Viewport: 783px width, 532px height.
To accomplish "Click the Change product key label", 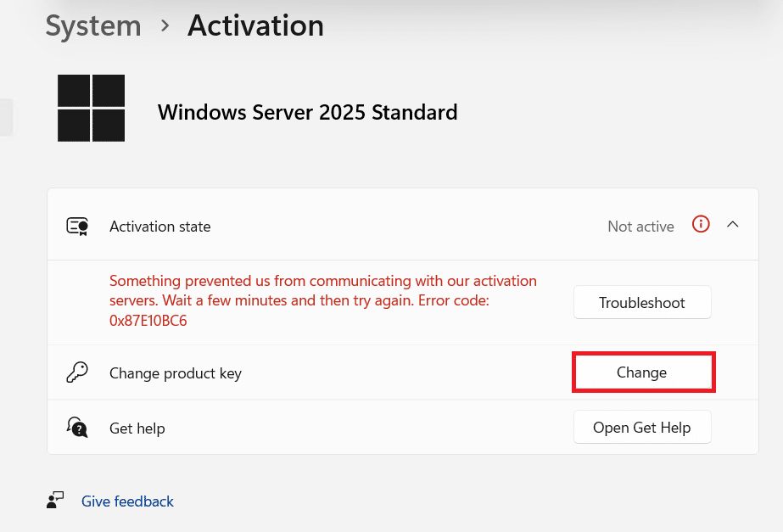I will [x=176, y=373].
